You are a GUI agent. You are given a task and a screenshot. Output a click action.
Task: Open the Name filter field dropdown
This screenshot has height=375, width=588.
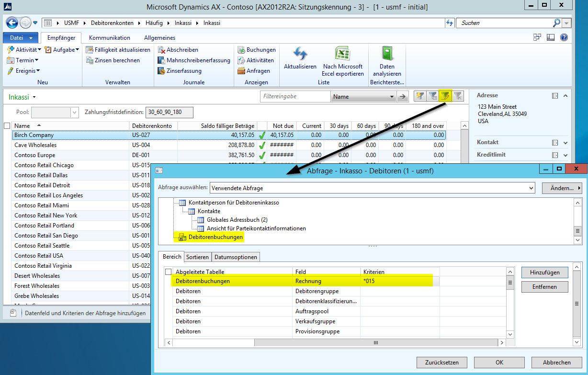[392, 97]
